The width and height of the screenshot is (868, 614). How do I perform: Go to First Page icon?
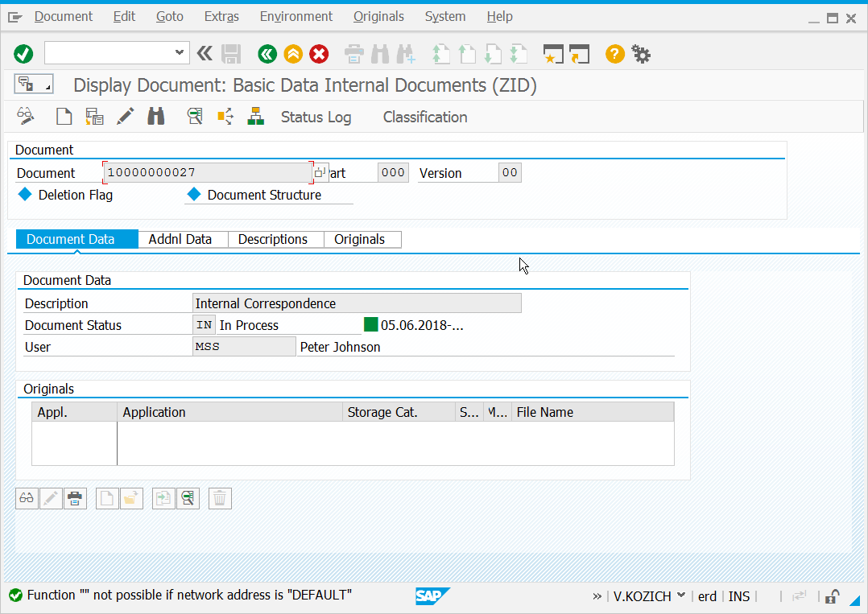(x=441, y=54)
